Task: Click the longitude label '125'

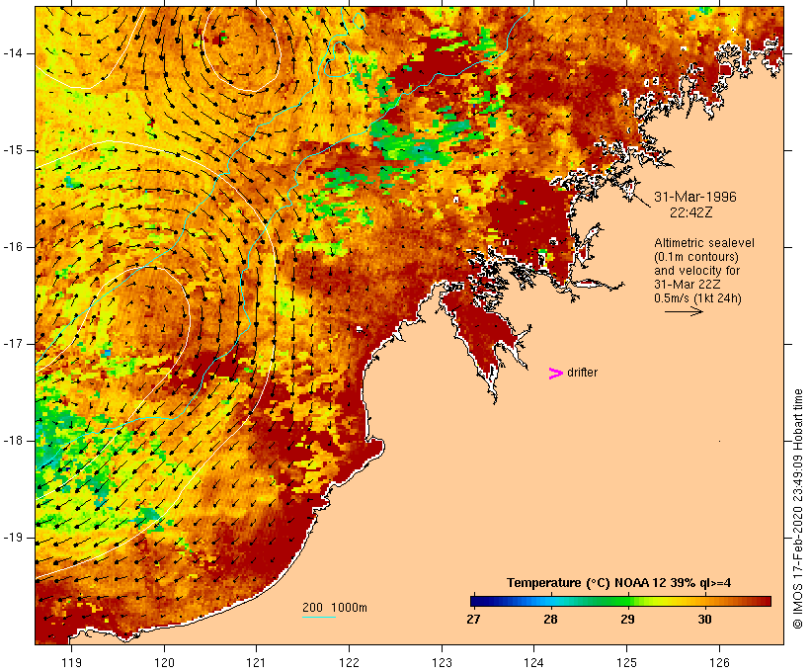Action: tap(627, 662)
